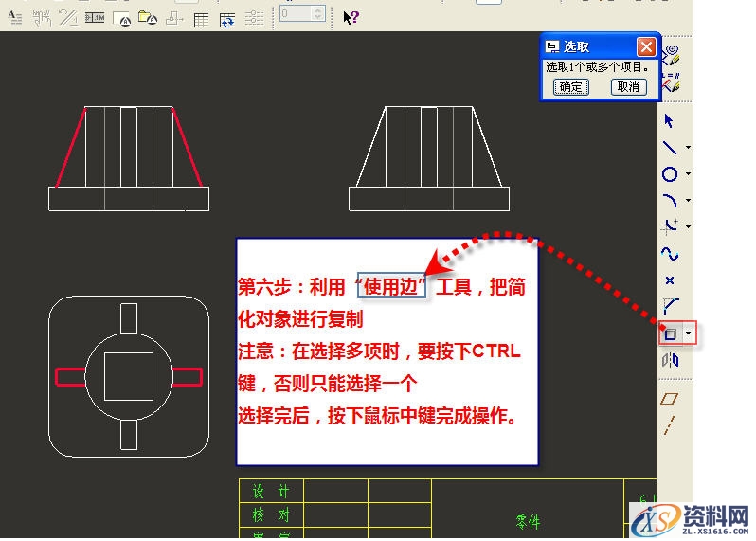Viewport: 756px width, 541px height.
Task: Close the 选取 dialog with the red X
Action: click(646, 46)
